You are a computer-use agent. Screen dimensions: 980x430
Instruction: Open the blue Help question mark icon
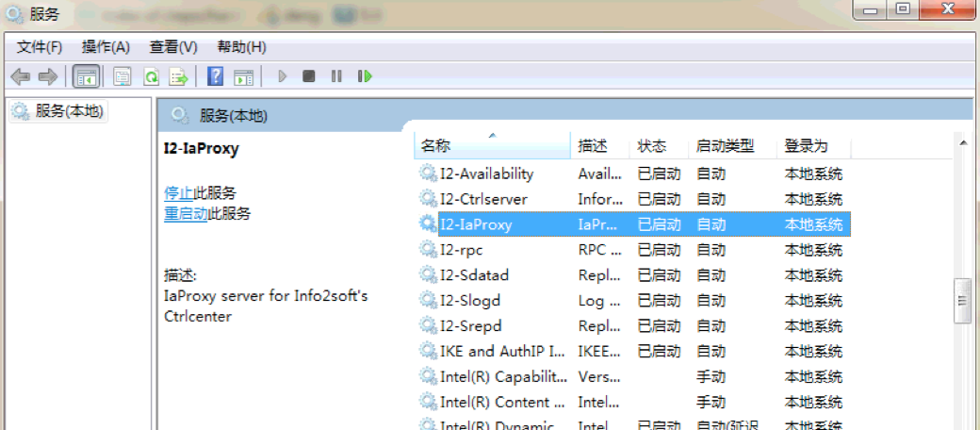(x=216, y=76)
